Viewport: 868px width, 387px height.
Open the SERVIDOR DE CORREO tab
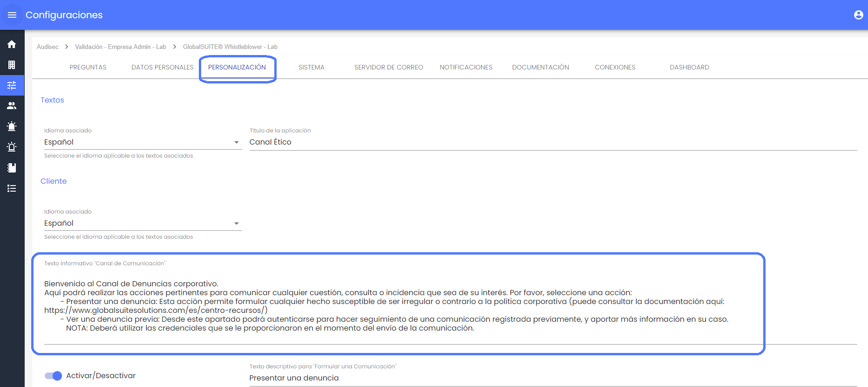[x=388, y=68]
